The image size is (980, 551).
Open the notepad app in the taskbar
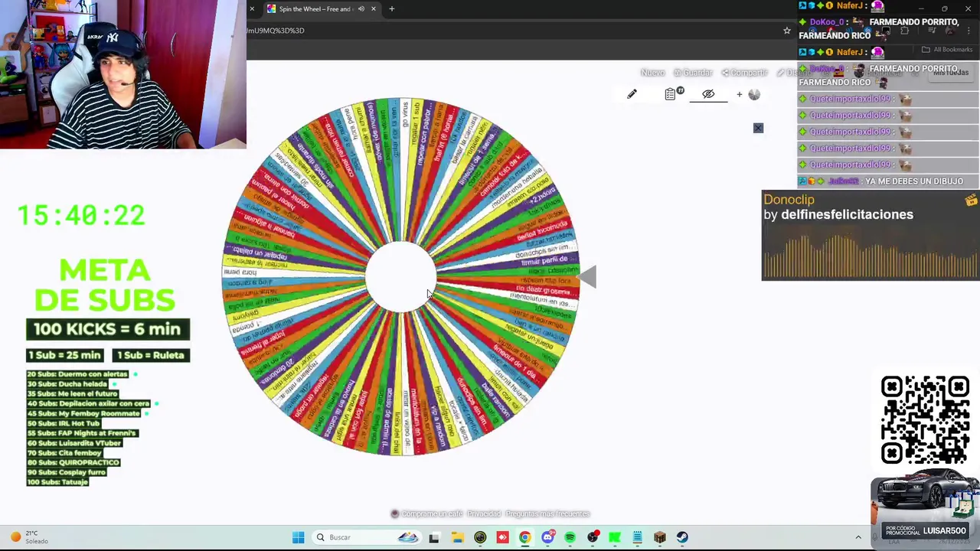point(637,537)
